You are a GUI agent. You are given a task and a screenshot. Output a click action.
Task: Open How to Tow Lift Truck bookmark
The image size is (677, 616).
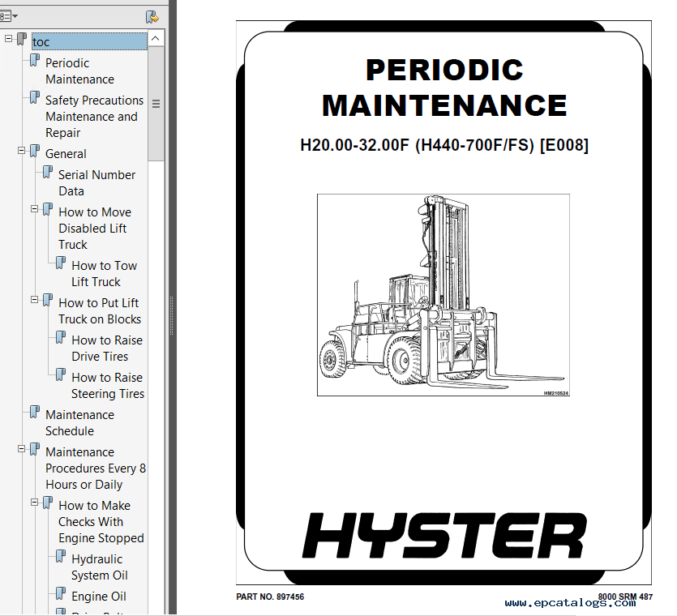[104, 274]
